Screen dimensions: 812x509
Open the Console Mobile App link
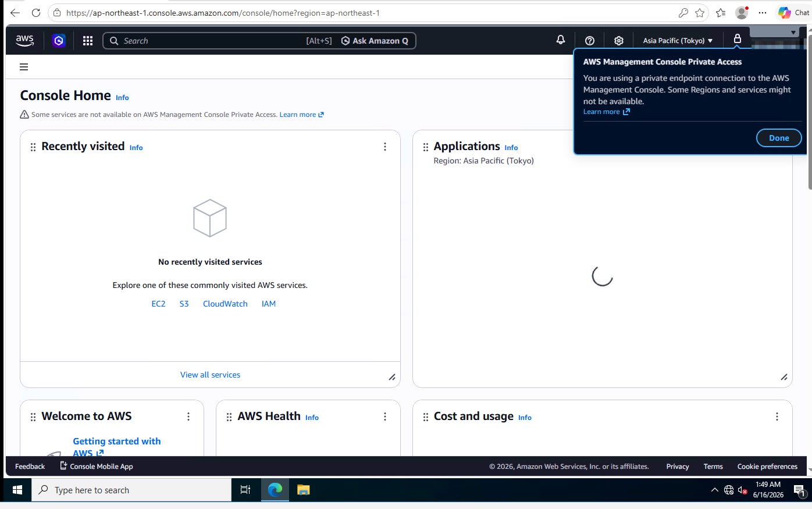(x=97, y=467)
